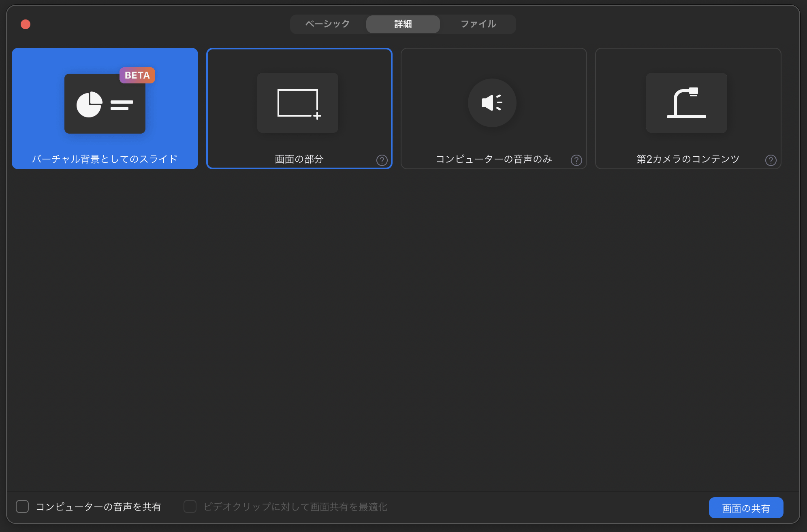This screenshot has height=532, width=807.
Task: Switch to the ファイル tab
Action: click(x=478, y=24)
